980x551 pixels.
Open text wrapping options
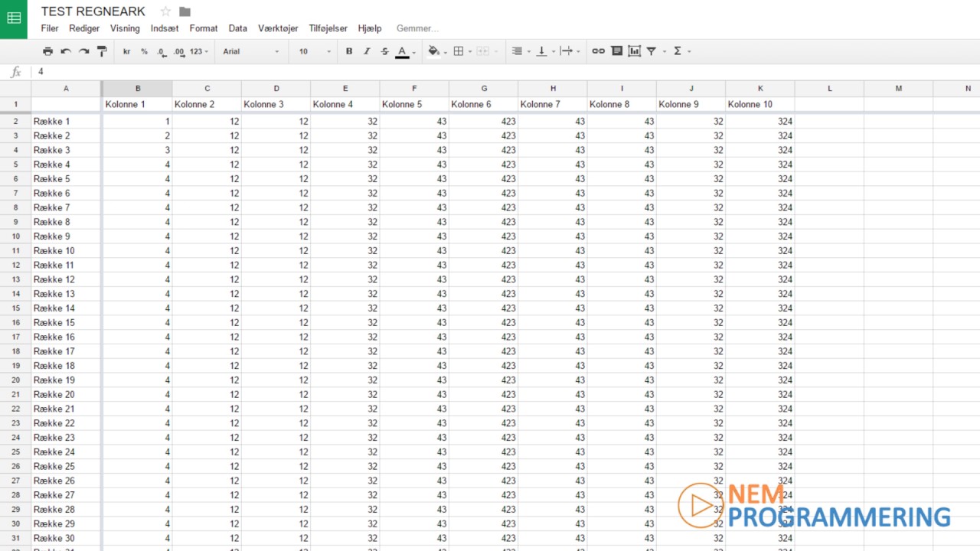pos(566,51)
